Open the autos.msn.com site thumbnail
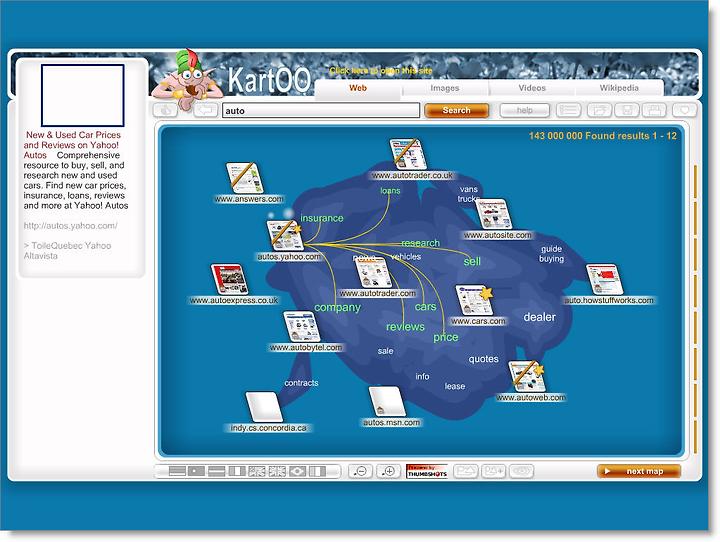The image size is (720, 542). coord(387,401)
